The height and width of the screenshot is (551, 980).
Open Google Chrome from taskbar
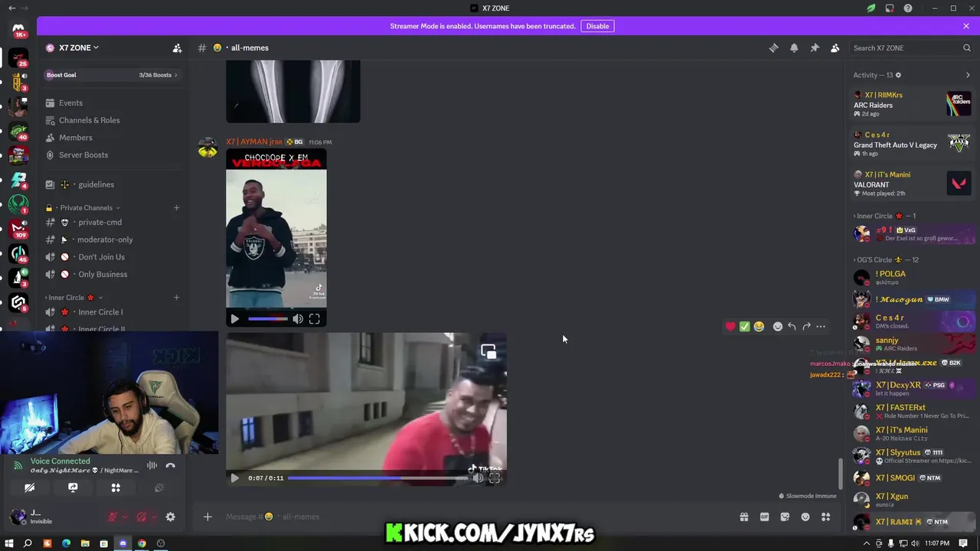tap(142, 543)
